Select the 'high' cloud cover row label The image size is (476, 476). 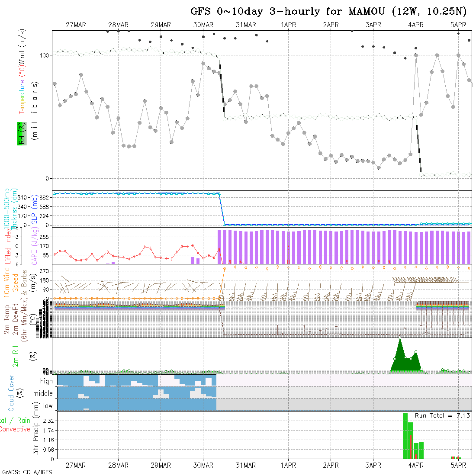[46, 381]
